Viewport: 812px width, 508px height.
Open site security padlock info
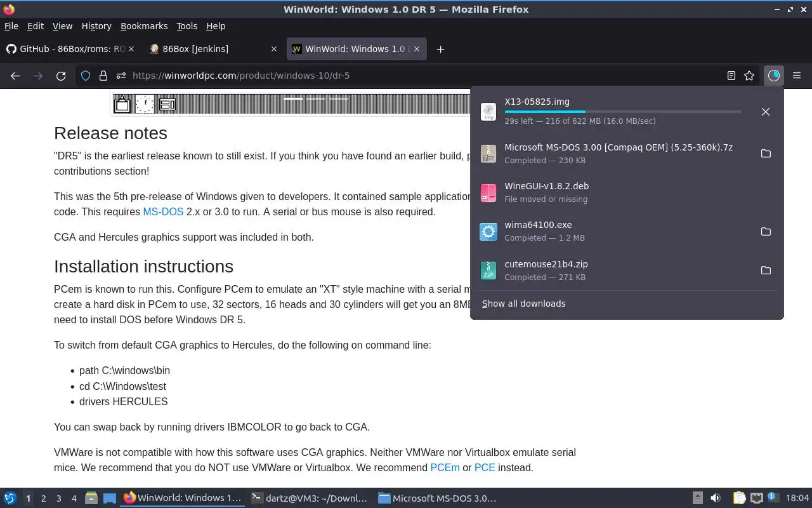pos(103,76)
